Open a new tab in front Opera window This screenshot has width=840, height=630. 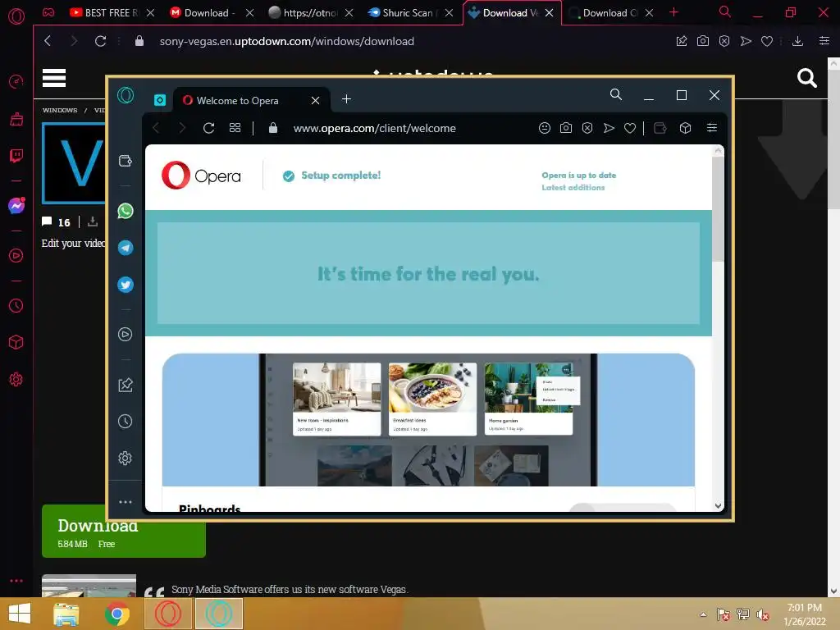[x=347, y=99]
